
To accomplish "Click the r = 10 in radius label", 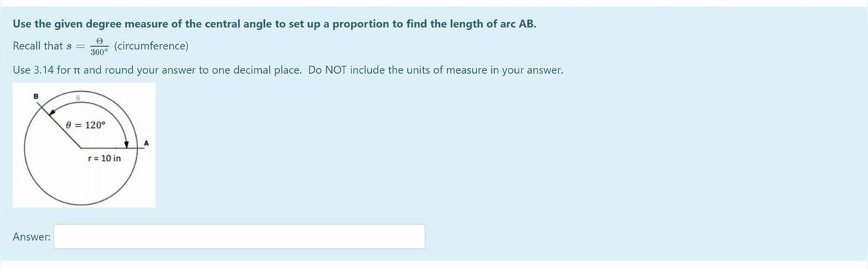I will 104,158.
